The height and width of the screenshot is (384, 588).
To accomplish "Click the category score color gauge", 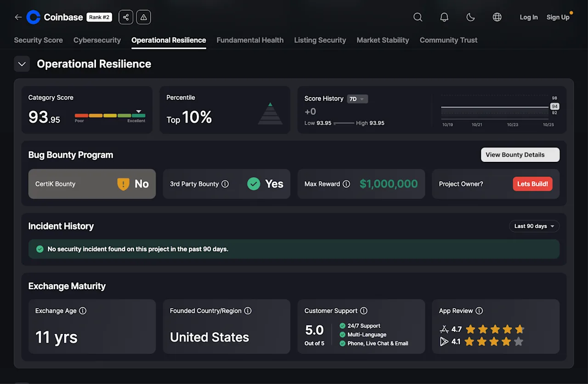I will coord(110,115).
